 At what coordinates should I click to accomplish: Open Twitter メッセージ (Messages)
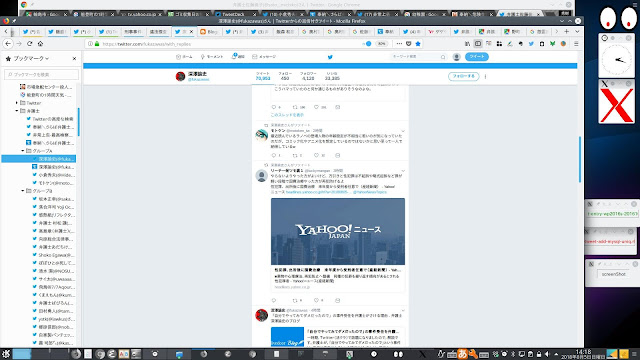[x=264, y=57]
